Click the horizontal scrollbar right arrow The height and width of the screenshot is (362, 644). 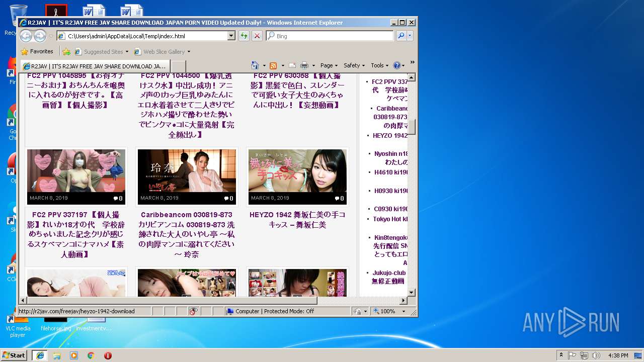(x=403, y=300)
